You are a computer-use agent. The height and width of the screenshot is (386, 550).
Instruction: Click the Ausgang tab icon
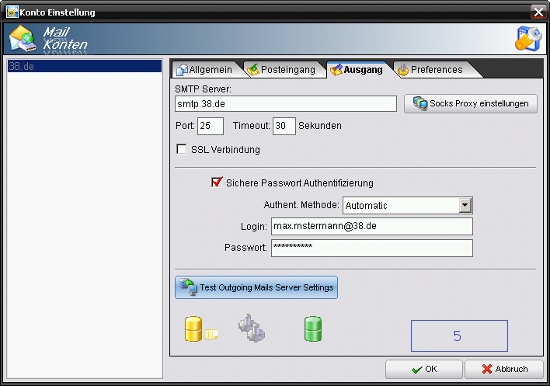336,70
